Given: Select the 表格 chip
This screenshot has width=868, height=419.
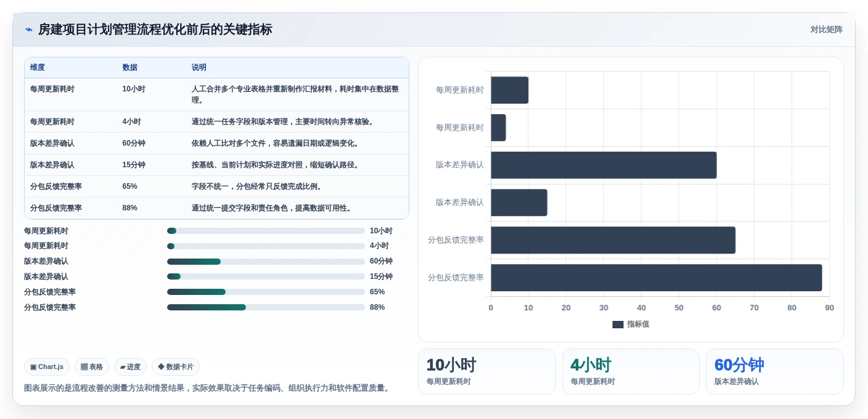Looking at the screenshot, I should pyautogui.click(x=92, y=367).
